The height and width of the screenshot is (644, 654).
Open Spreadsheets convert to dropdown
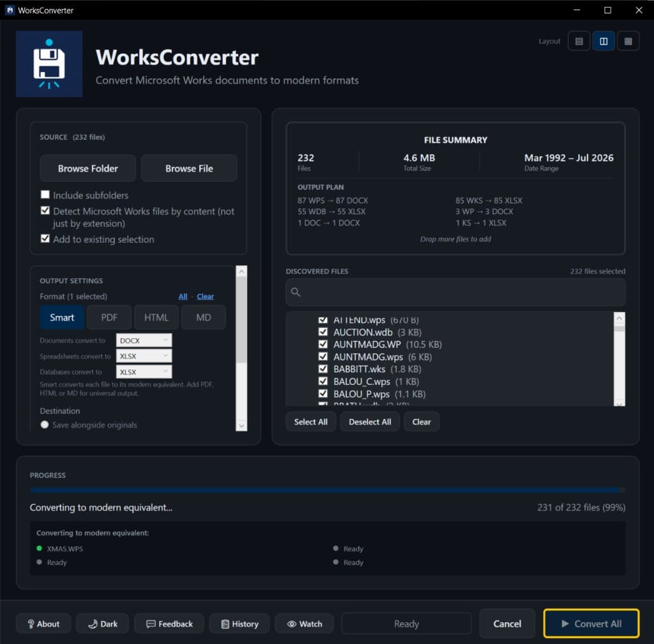click(144, 356)
